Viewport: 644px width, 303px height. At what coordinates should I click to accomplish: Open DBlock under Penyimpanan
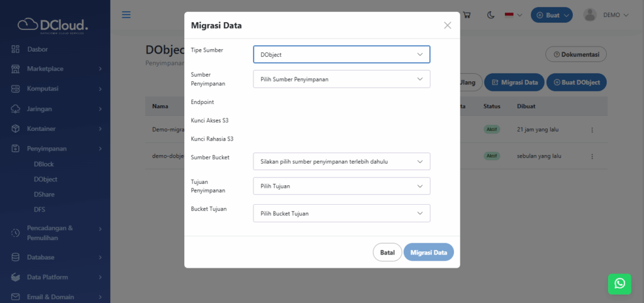click(x=43, y=164)
